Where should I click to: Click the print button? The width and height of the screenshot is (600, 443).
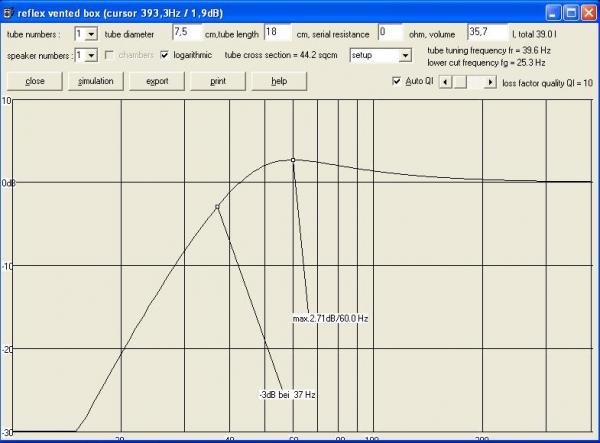click(x=218, y=80)
